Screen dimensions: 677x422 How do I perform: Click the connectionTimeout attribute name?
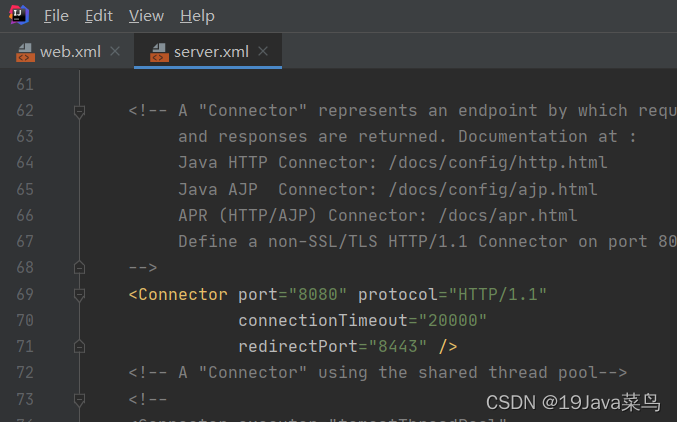[x=323, y=320]
